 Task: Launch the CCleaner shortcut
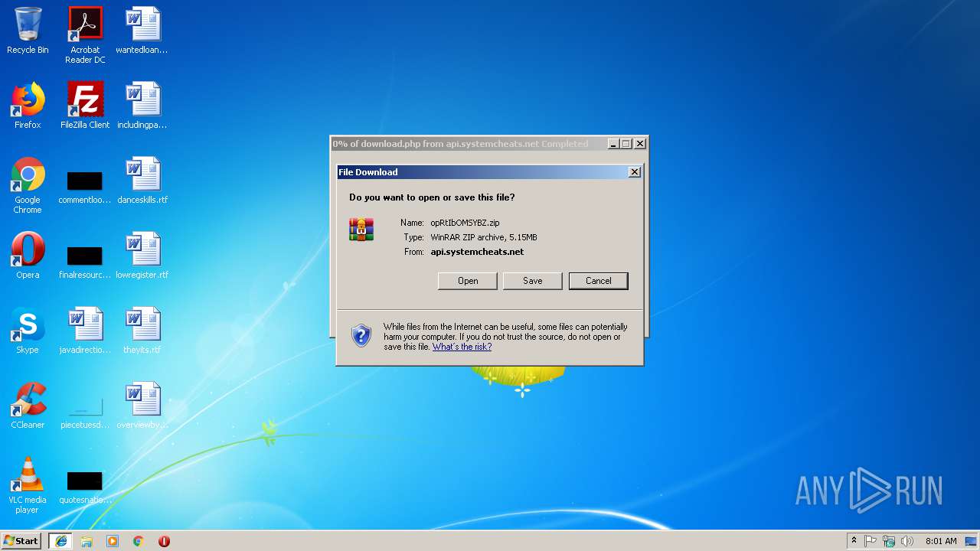[x=28, y=406]
